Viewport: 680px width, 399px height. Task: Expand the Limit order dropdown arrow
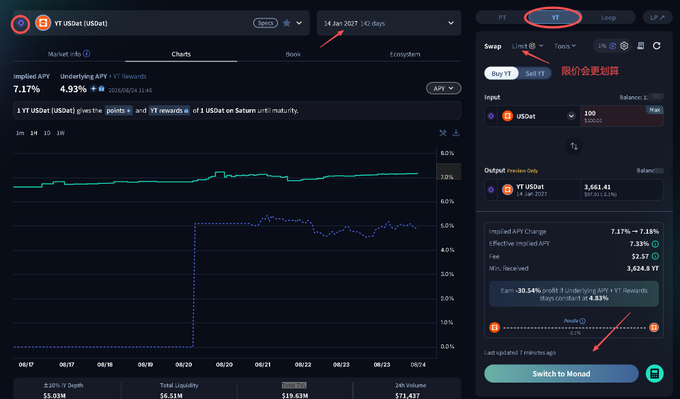coord(541,46)
